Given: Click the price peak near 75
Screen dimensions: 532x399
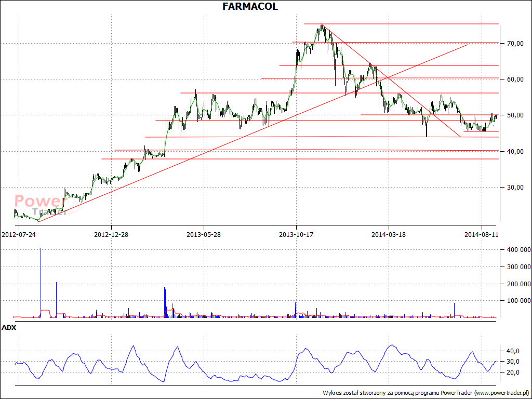Looking at the screenshot, I should (321, 26).
